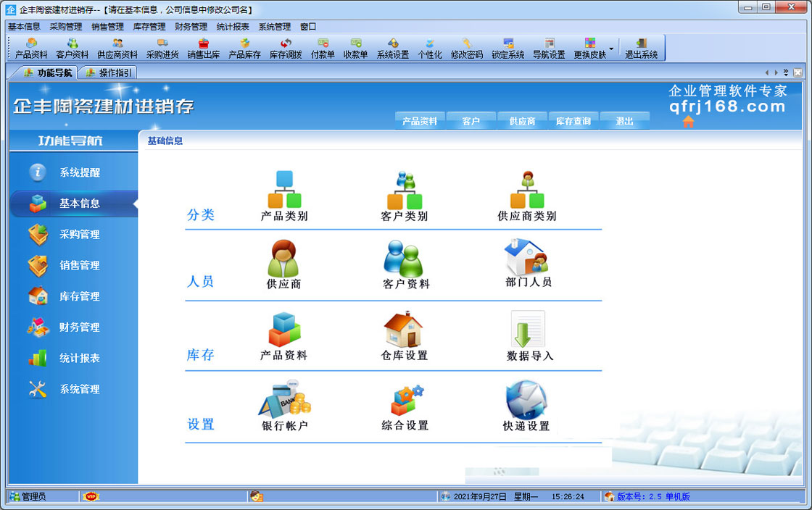The image size is (812, 510).
Task: Click the 库存查询 header button
Action: pos(573,121)
